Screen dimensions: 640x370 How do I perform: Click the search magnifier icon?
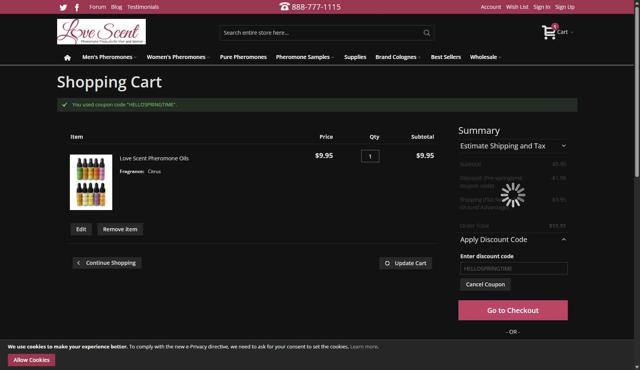[x=427, y=33]
